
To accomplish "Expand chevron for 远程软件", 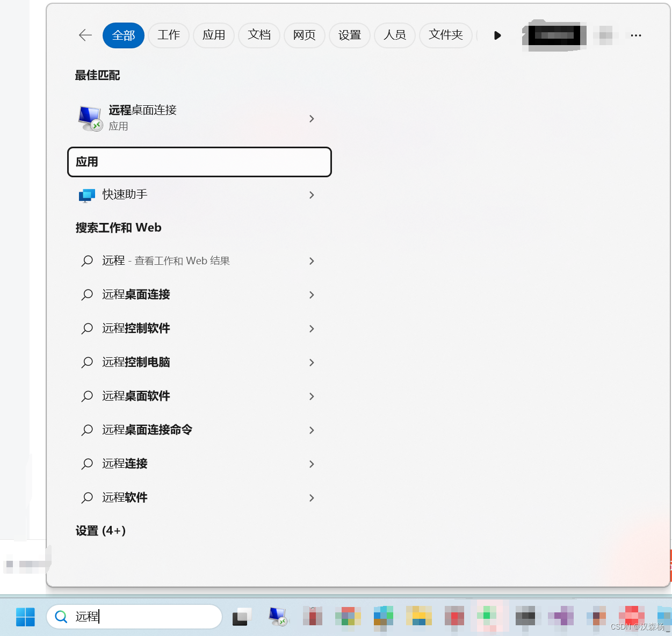I will pos(312,498).
